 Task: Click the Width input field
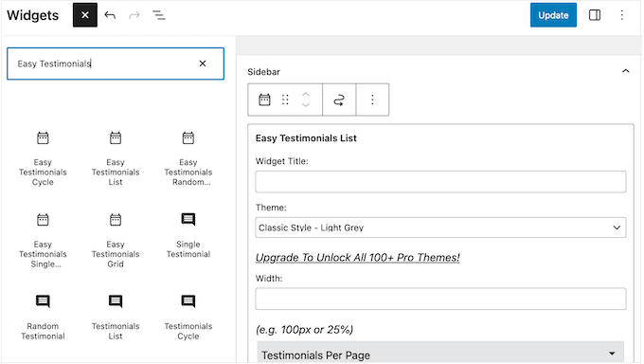coord(440,299)
